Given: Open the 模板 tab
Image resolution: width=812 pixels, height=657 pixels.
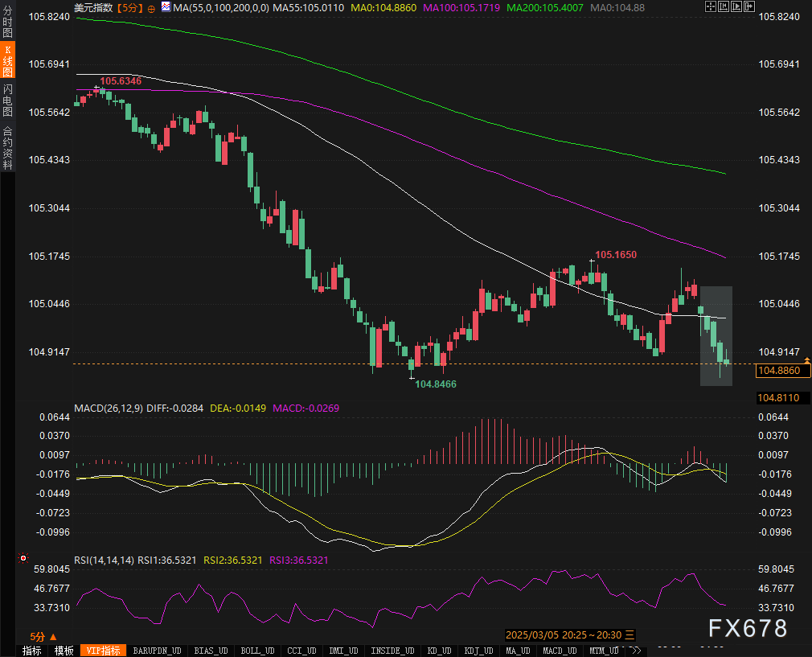Looking at the screenshot, I should coord(64,651).
